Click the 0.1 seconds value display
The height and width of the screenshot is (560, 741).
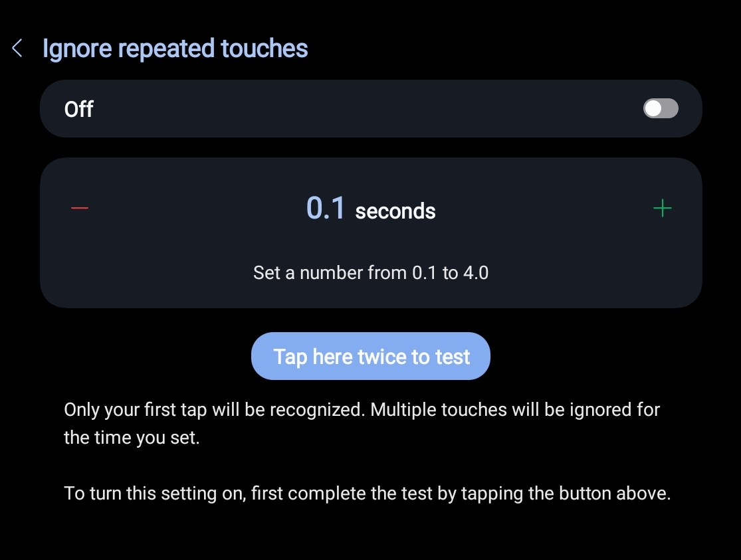pos(326,208)
